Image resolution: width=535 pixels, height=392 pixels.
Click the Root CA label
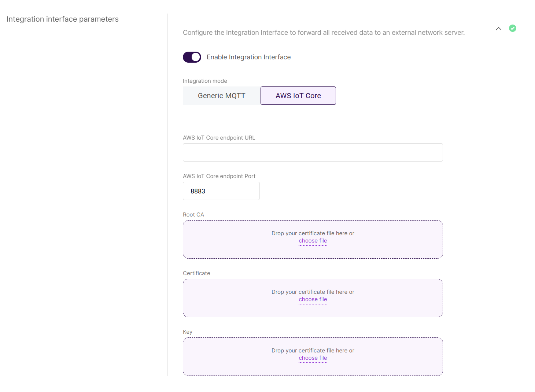tap(193, 214)
